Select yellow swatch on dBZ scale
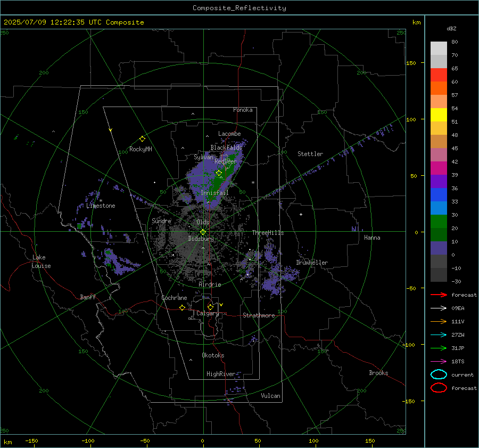Viewport: 479px width, 448px height. pyautogui.click(x=439, y=115)
